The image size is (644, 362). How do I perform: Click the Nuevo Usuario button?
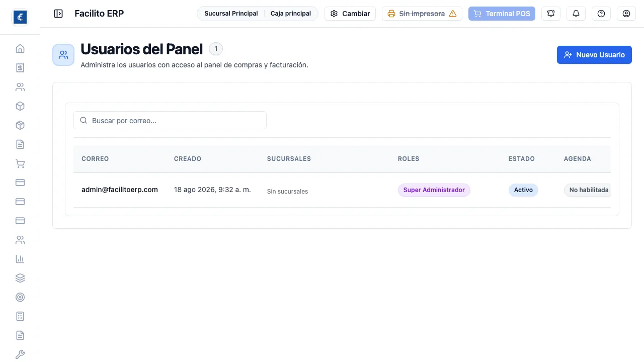594,55
